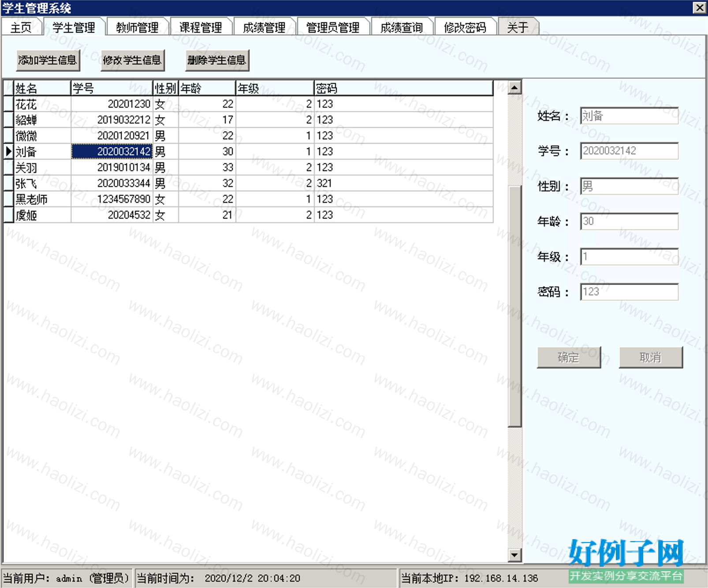Focus the 年龄 input field
Viewport: 708px width, 588px height.
[x=629, y=221]
